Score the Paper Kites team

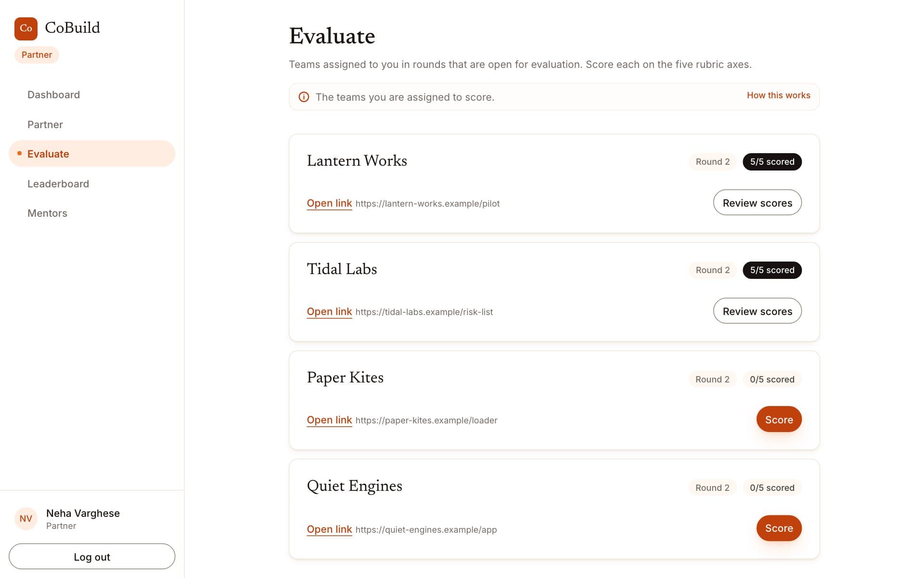(x=779, y=420)
